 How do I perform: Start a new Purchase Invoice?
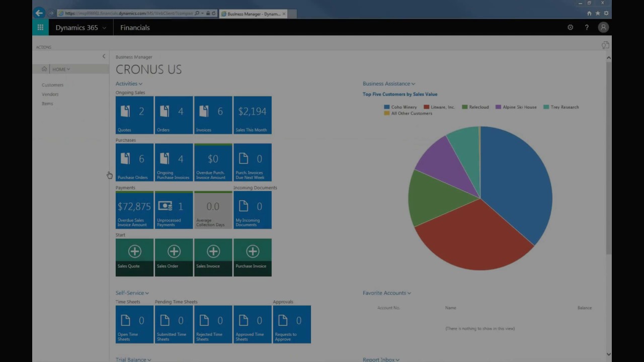coord(252,257)
